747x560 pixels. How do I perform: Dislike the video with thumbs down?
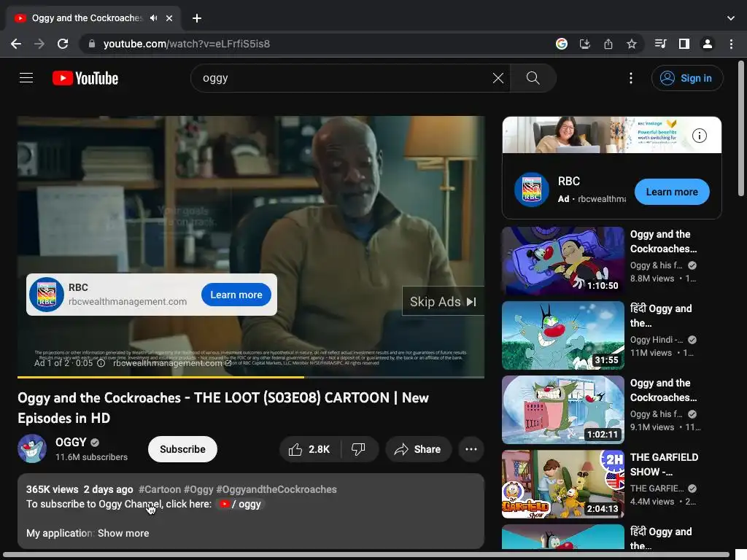click(x=359, y=449)
